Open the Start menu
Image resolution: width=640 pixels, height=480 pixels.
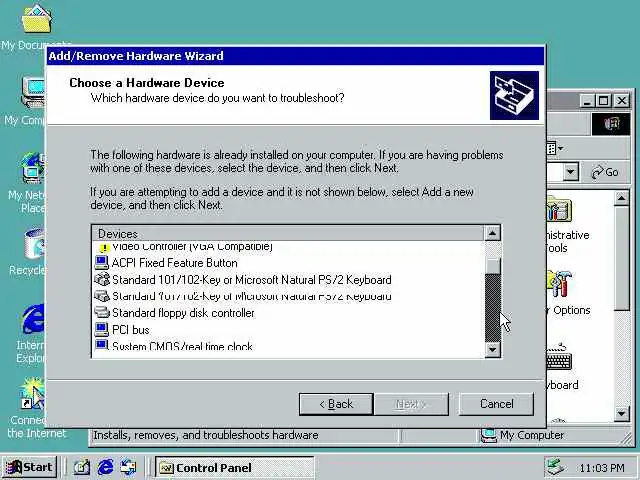coord(29,467)
